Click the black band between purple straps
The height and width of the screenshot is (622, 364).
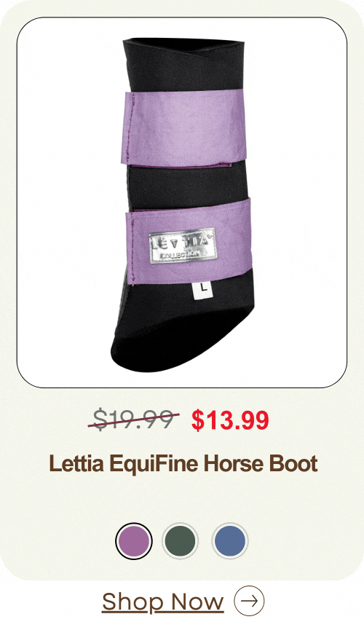coord(186,186)
